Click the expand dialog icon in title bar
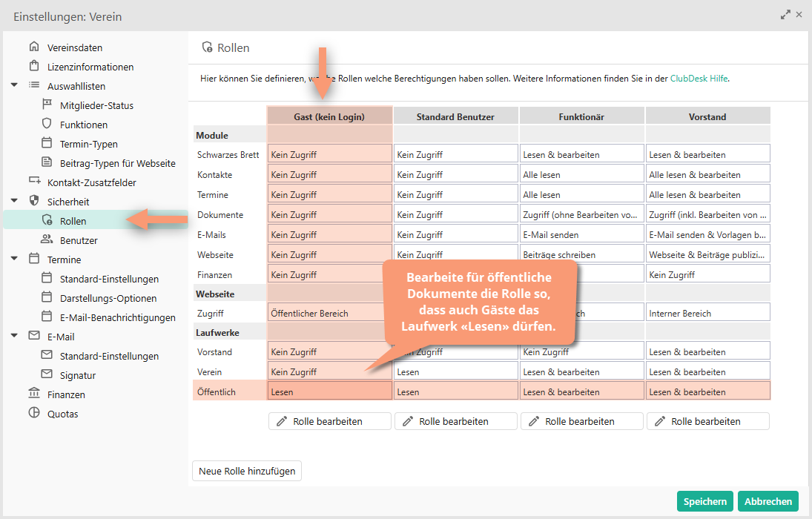This screenshot has height=519, width=812. point(785,15)
